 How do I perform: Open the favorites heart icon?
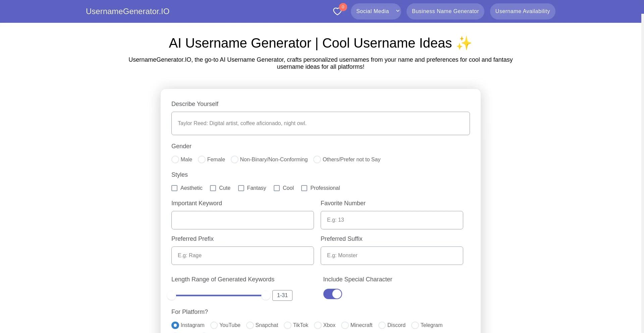pos(337,12)
